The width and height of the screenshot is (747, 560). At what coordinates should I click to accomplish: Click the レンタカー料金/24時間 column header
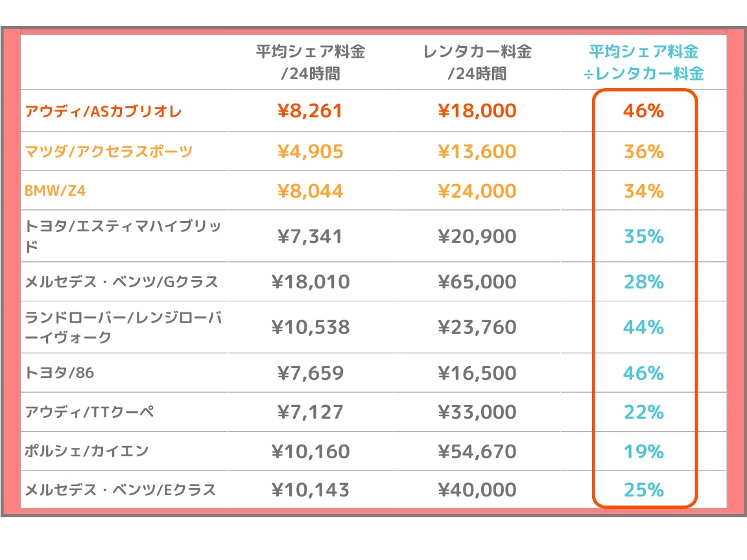coord(477,62)
